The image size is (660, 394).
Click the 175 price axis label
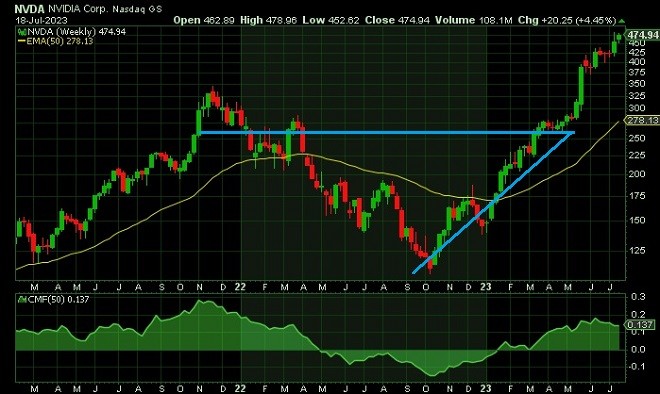click(636, 196)
